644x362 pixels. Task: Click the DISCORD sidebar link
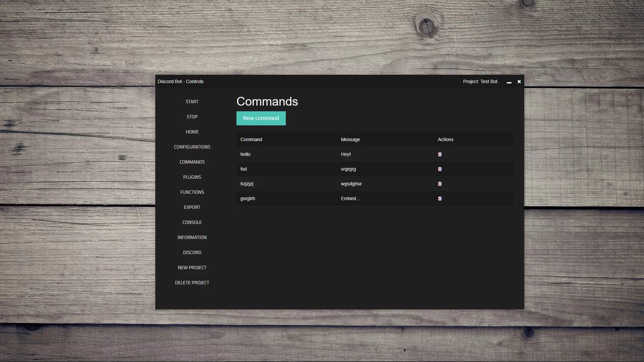192,252
